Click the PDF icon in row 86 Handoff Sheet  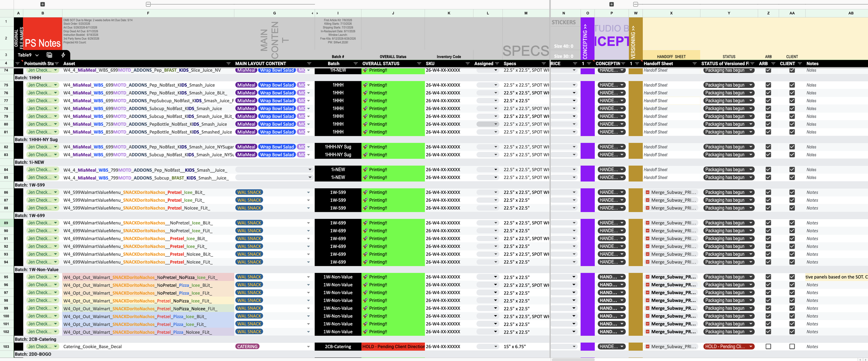(648, 192)
